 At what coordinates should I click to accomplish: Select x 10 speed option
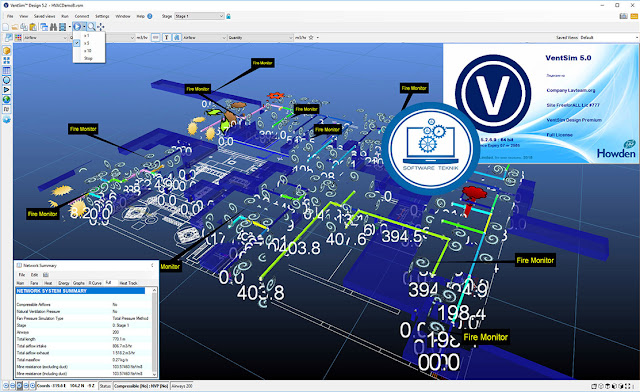pyautogui.click(x=89, y=51)
